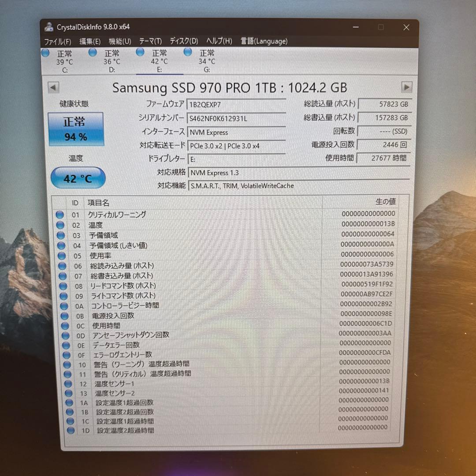
Task: Click power on hours value 27677 時間
Action: (383, 158)
